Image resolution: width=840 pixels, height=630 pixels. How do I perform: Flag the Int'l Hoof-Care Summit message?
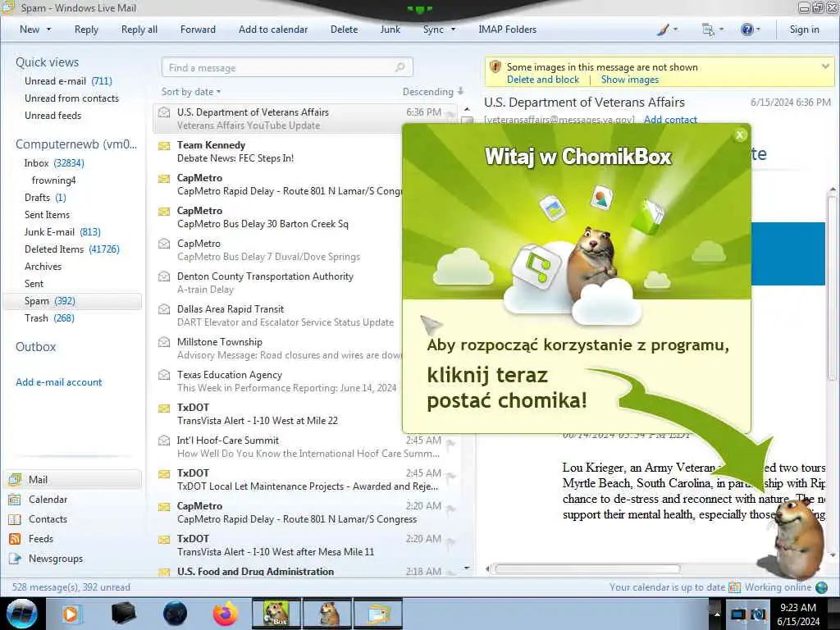(x=451, y=443)
